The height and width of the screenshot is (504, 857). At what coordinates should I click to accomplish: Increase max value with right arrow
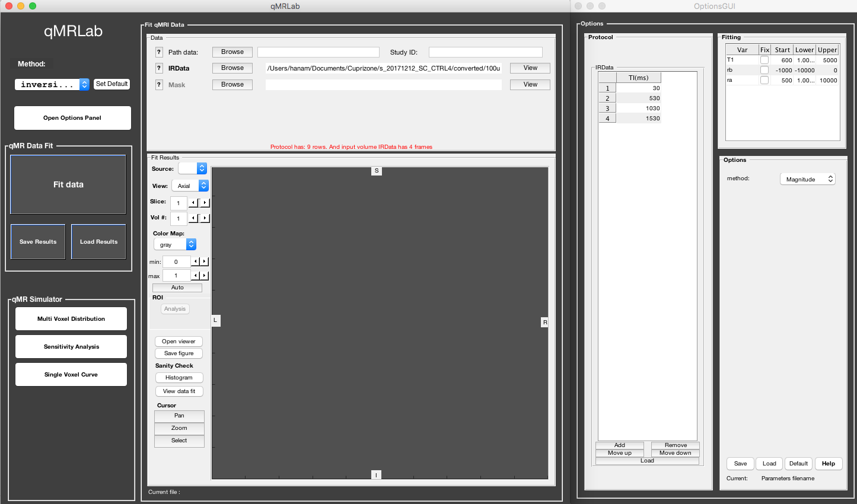205,276
